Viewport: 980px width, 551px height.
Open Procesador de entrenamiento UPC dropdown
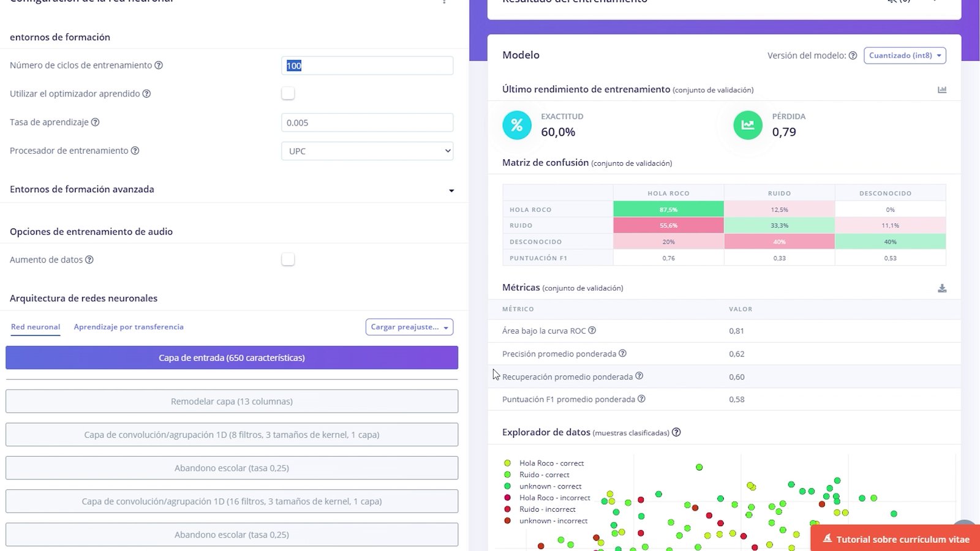tap(367, 151)
